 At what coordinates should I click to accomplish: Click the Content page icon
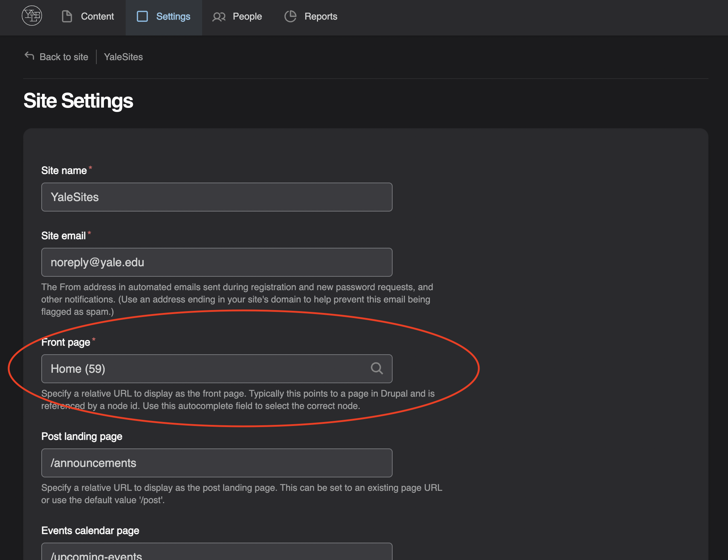[67, 16]
